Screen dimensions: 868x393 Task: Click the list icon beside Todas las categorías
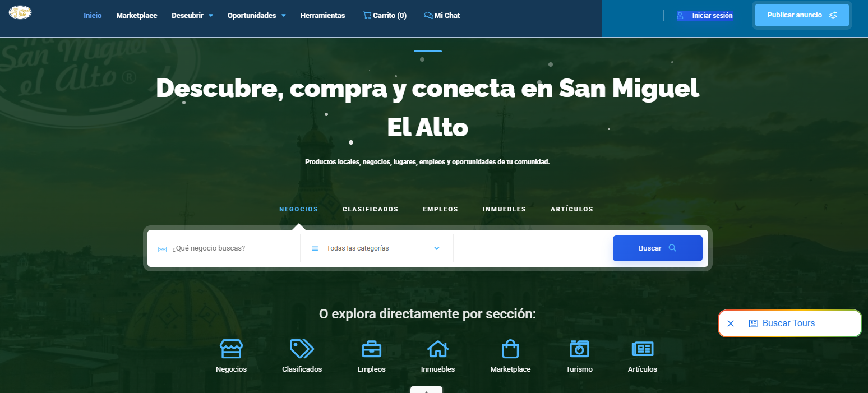pyautogui.click(x=315, y=248)
